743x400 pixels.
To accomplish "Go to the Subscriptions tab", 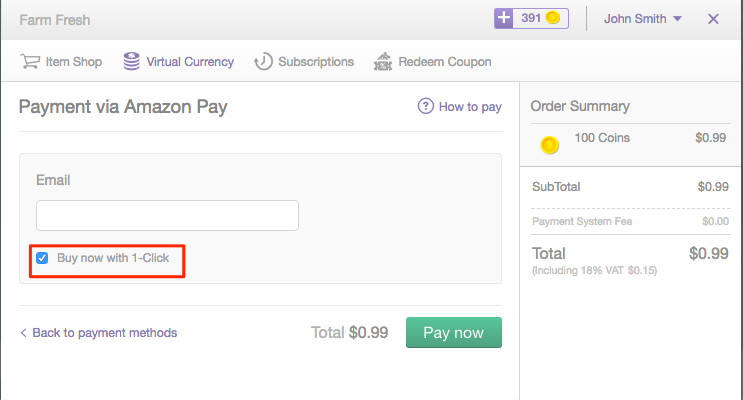I will pyautogui.click(x=304, y=62).
